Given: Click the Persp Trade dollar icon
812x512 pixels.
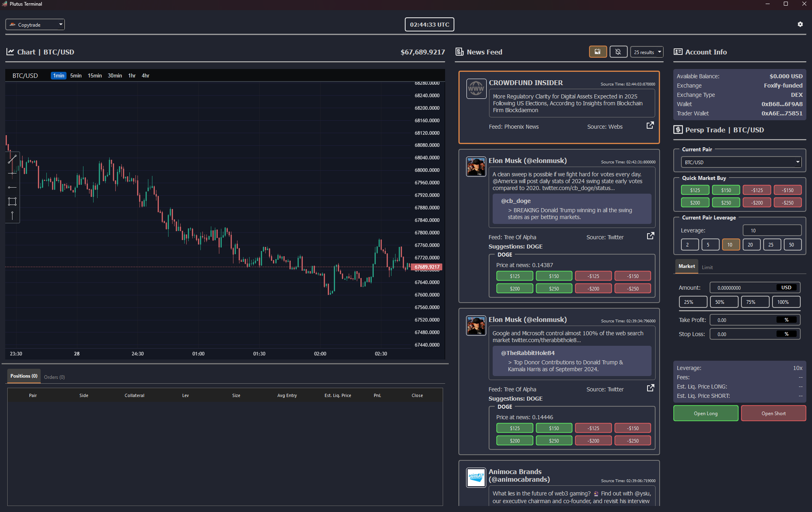Looking at the screenshot, I should [678, 130].
